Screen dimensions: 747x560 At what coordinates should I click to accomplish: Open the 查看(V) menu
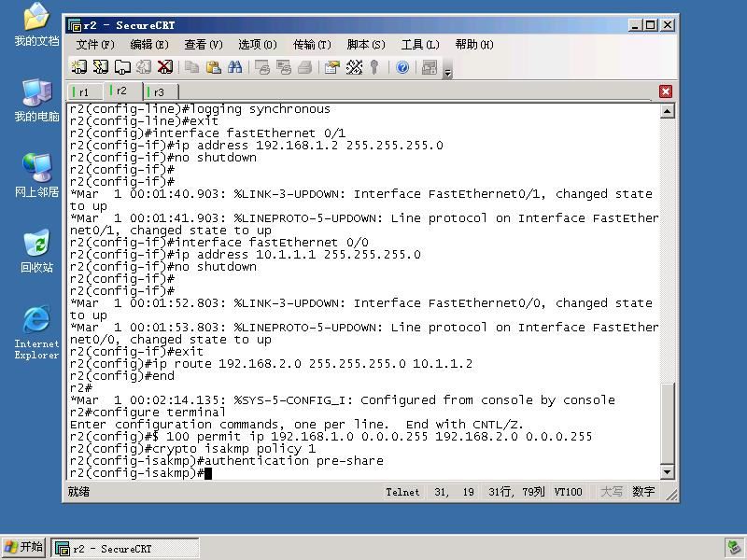[x=204, y=45]
